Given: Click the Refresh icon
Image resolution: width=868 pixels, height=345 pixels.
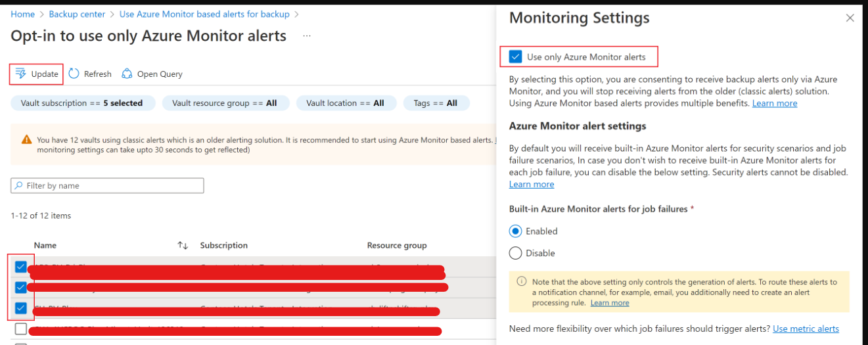Looking at the screenshot, I should click(x=74, y=74).
